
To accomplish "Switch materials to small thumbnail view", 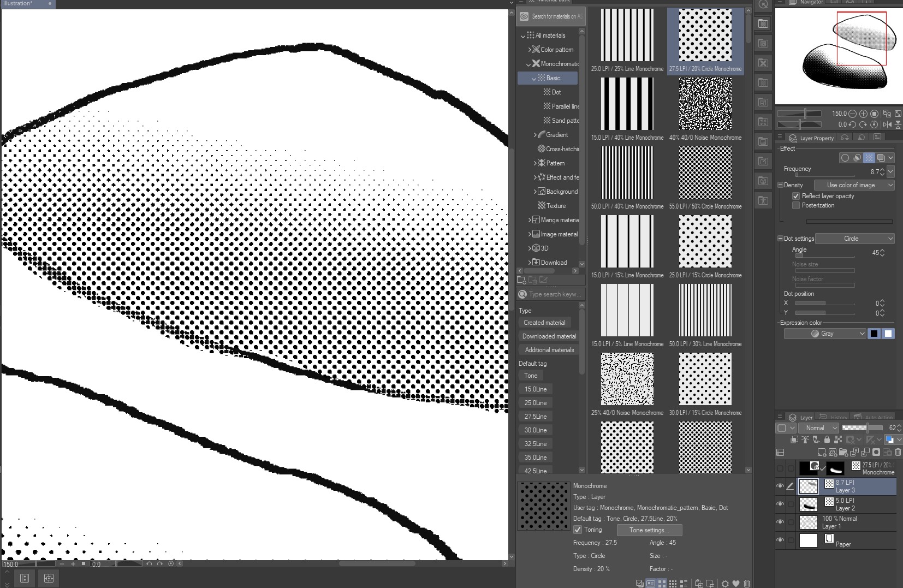I will point(673,584).
